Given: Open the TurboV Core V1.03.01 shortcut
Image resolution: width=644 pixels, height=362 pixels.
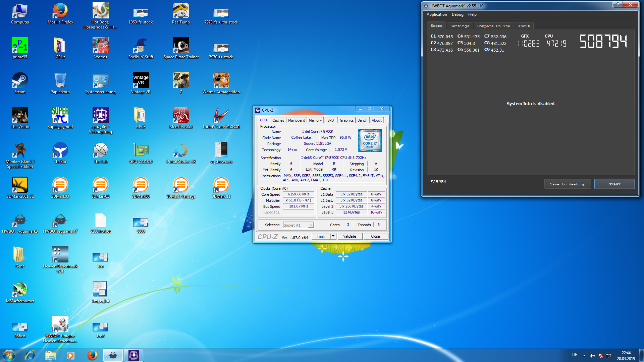Looking at the screenshot, I should pyautogui.click(x=221, y=118).
